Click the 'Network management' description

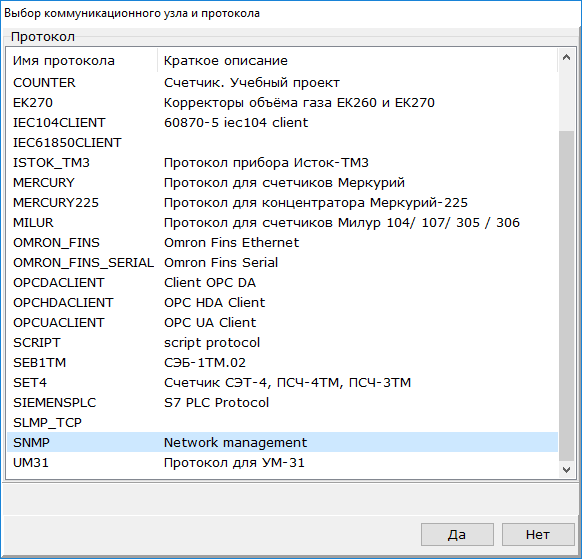coord(235,443)
